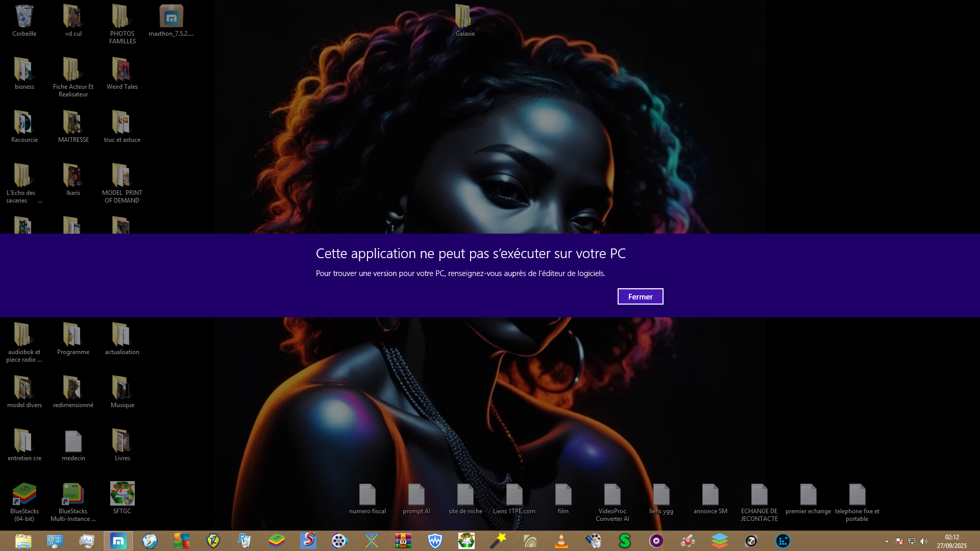Image resolution: width=980 pixels, height=551 pixels.
Task: Open green S app in taskbar
Action: [625, 541]
